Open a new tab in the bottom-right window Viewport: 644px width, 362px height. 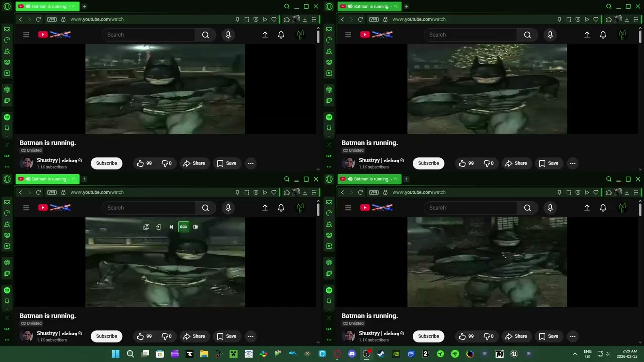click(406, 179)
